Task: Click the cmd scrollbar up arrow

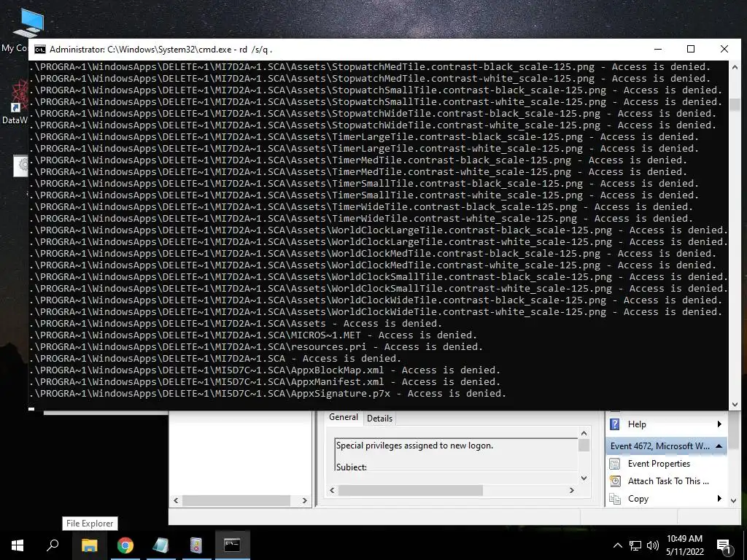Action: pos(735,67)
